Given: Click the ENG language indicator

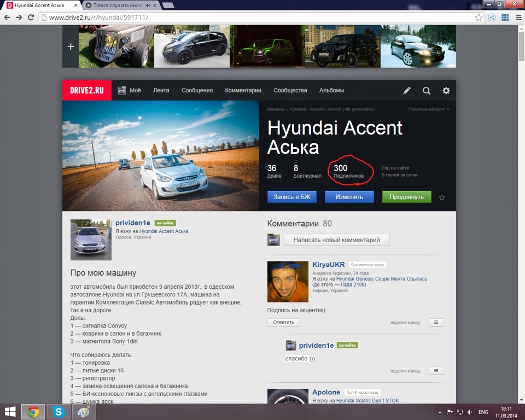Looking at the screenshot, I should (483, 412).
